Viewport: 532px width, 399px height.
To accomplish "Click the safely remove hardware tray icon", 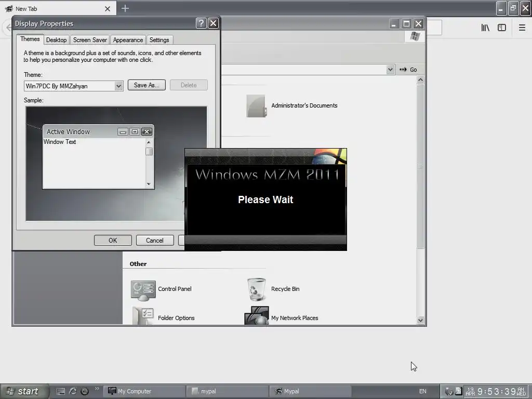I will (448, 392).
